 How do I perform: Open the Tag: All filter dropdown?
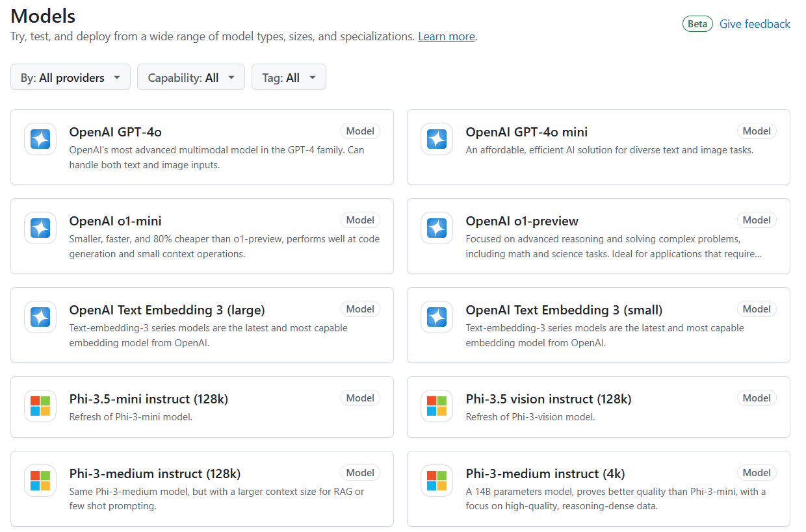tap(289, 77)
